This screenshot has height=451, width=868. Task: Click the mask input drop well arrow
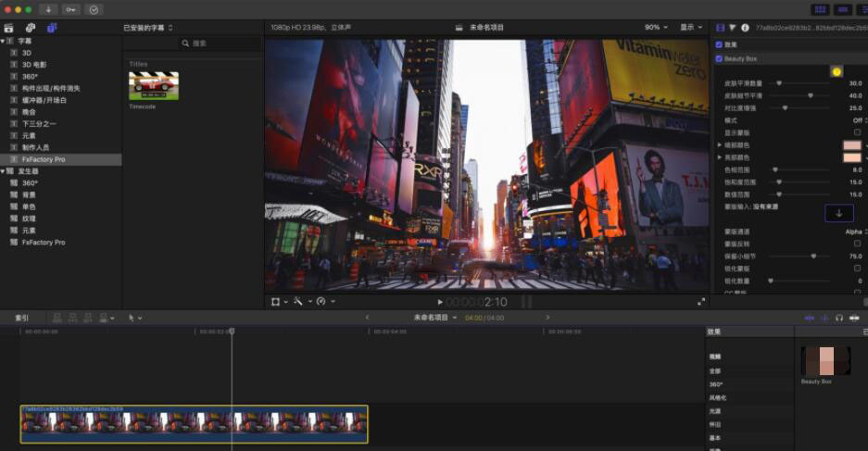838,213
